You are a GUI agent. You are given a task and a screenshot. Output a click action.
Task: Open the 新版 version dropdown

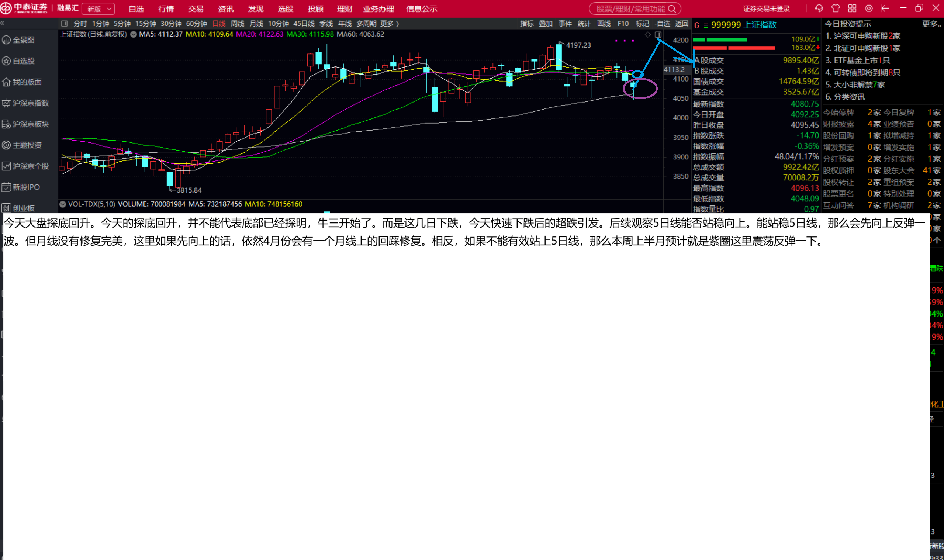pos(98,9)
